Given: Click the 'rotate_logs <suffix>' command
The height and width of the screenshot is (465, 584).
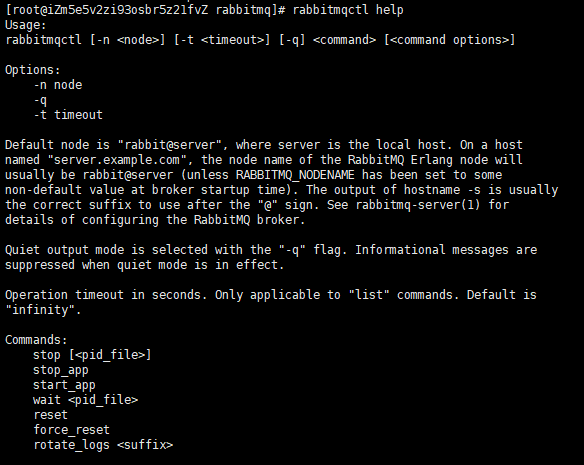Looking at the screenshot, I should tap(103, 445).
